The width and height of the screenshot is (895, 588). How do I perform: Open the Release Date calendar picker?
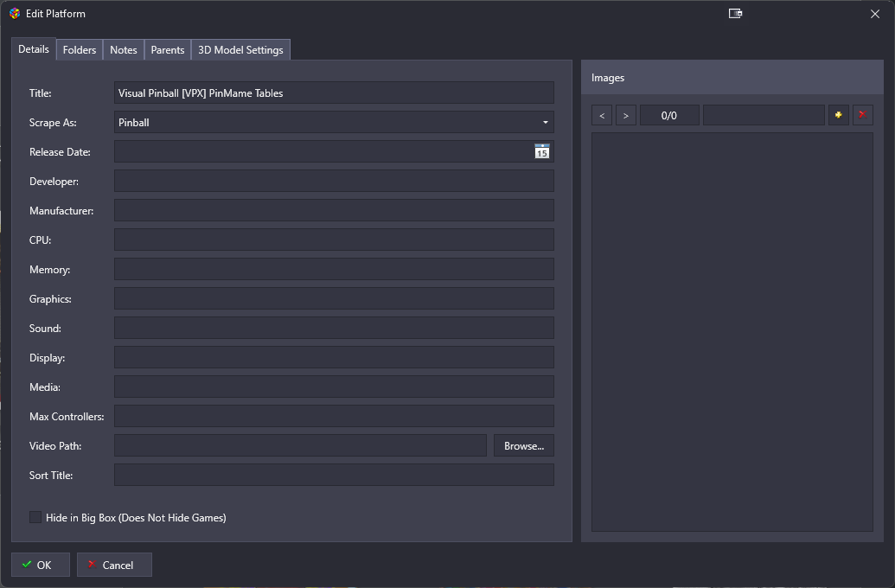[541, 151]
